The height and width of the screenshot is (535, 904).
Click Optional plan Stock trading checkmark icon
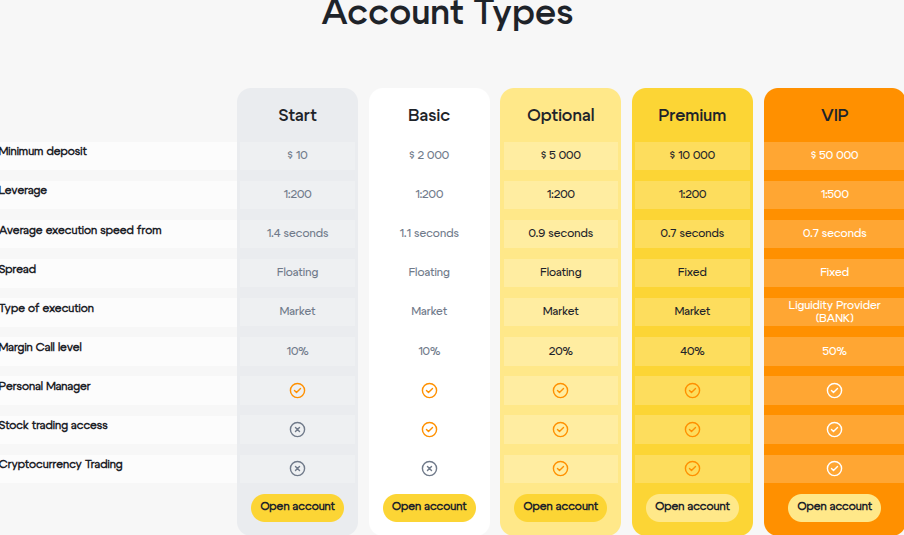point(560,429)
